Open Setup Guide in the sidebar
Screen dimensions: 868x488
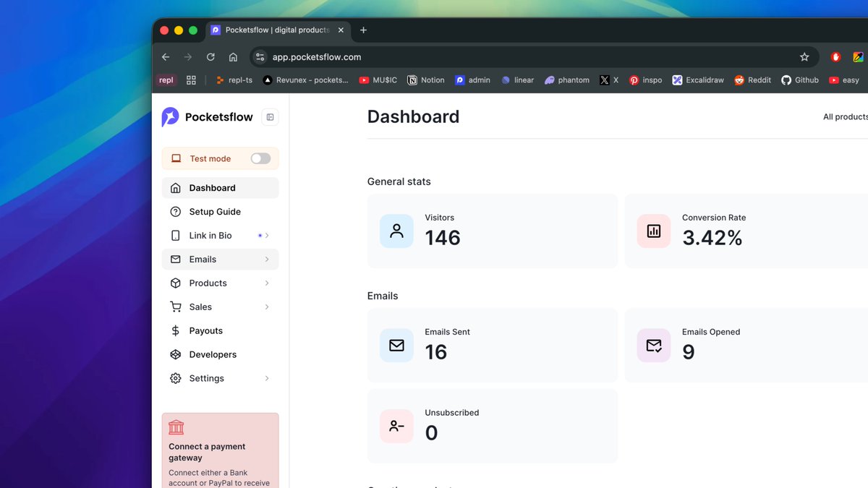coord(220,212)
